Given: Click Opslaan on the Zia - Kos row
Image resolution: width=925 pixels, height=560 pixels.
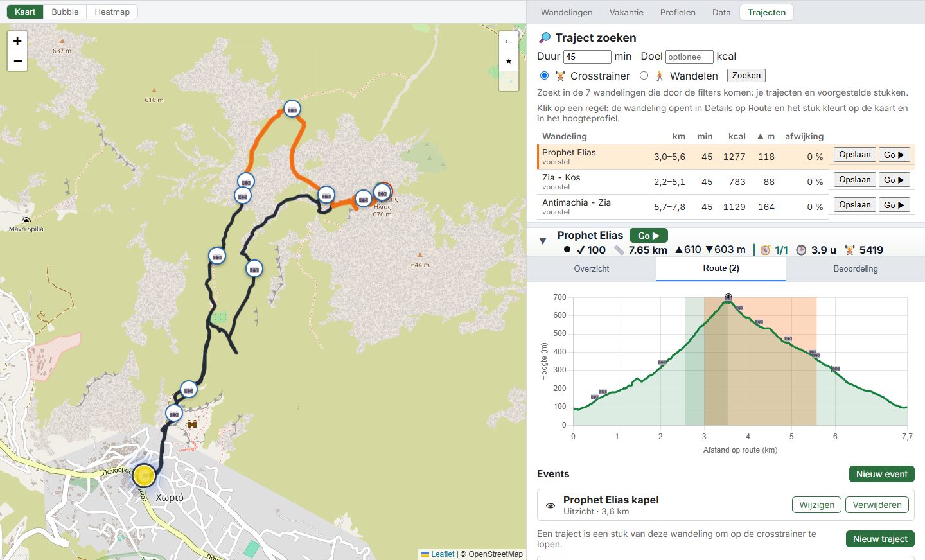Looking at the screenshot, I should 855,180.
